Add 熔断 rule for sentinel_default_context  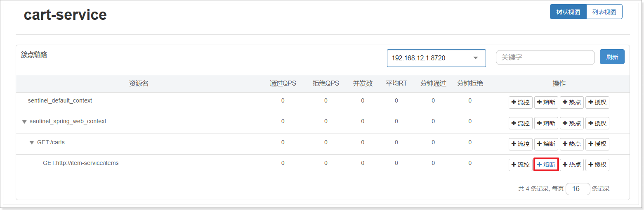[x=546, y=103]
